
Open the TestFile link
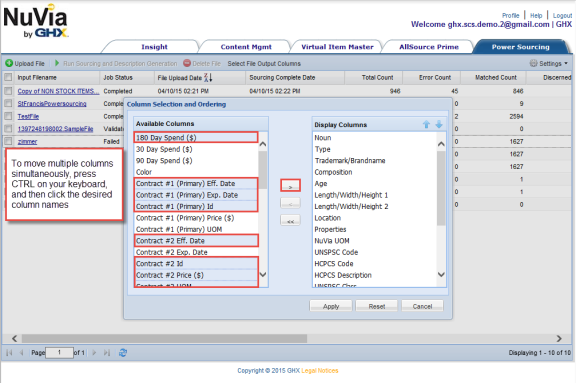[x=28, y=116]
